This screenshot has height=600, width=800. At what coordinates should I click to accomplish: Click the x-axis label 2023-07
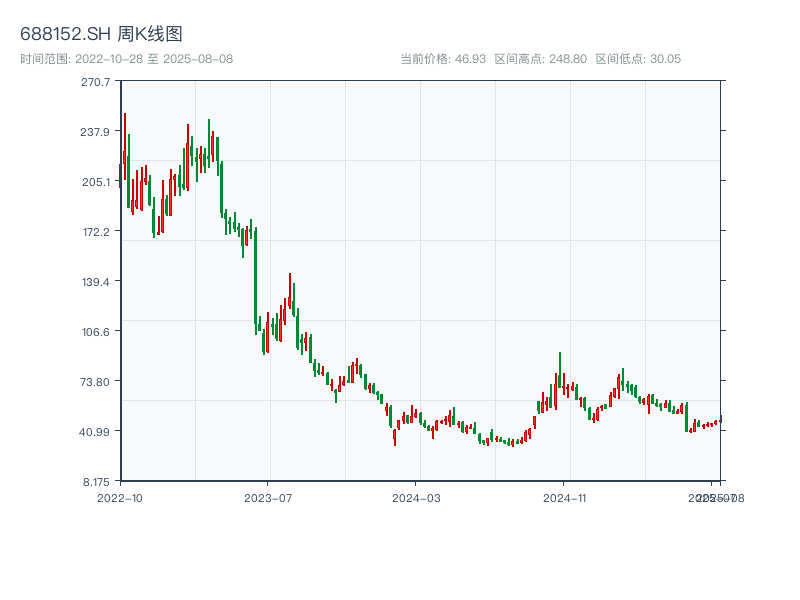[268, 498]
